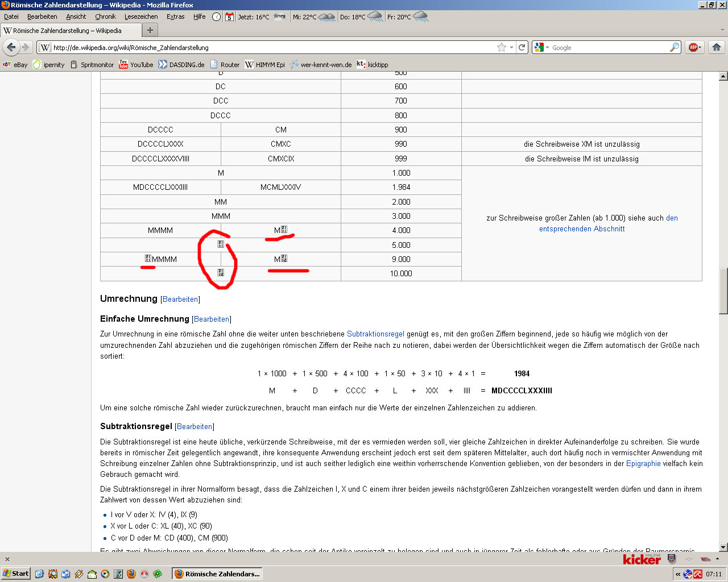Image resolution: width=728 pixels, height=582 pixels.
Task: Open the ipernity bookmark
Action: pos(49,64)
